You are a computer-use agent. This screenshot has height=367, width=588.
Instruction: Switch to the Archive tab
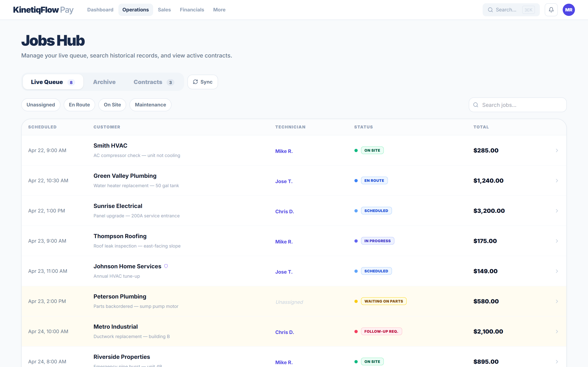tap(104, 82)
